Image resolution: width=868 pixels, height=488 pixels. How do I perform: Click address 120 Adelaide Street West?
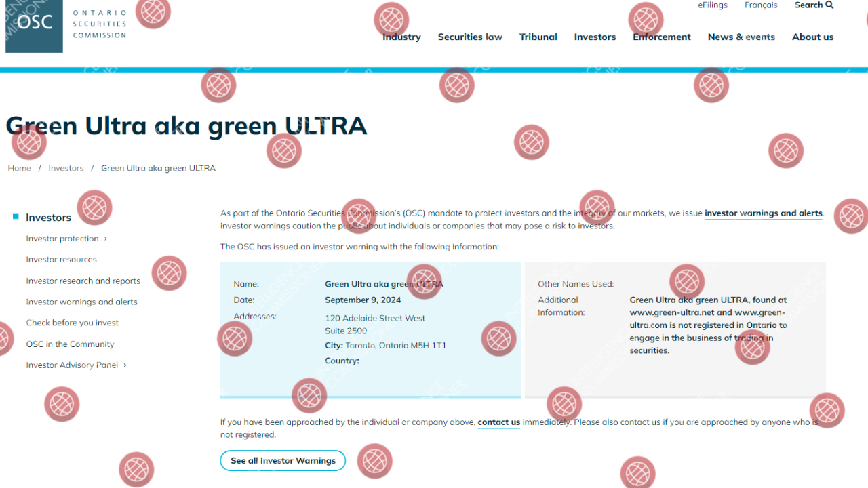click(x=375, y=318)
